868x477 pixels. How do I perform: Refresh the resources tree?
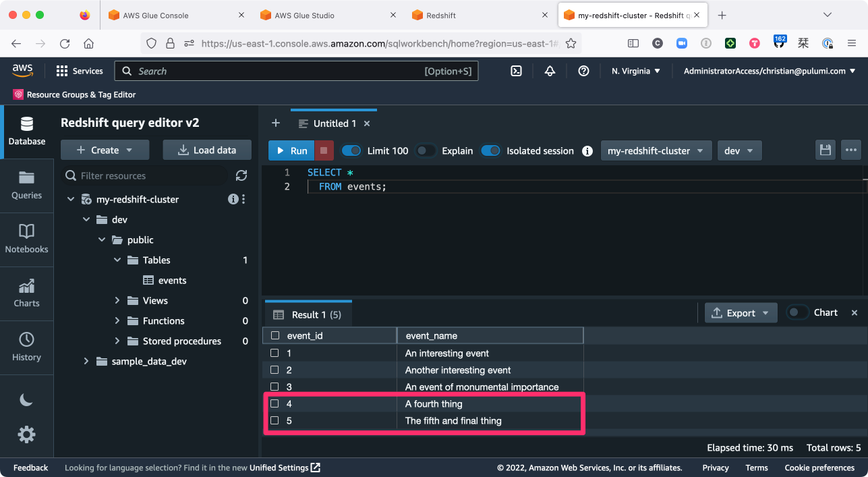pyautogui.click(x=241, y=175)
